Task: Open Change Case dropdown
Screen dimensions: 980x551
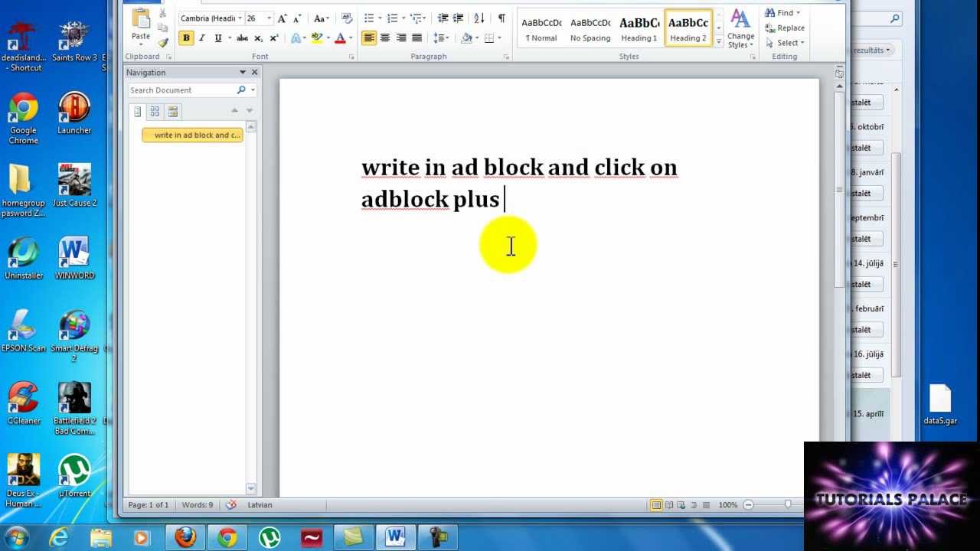Action: click(x=322, y=18)
